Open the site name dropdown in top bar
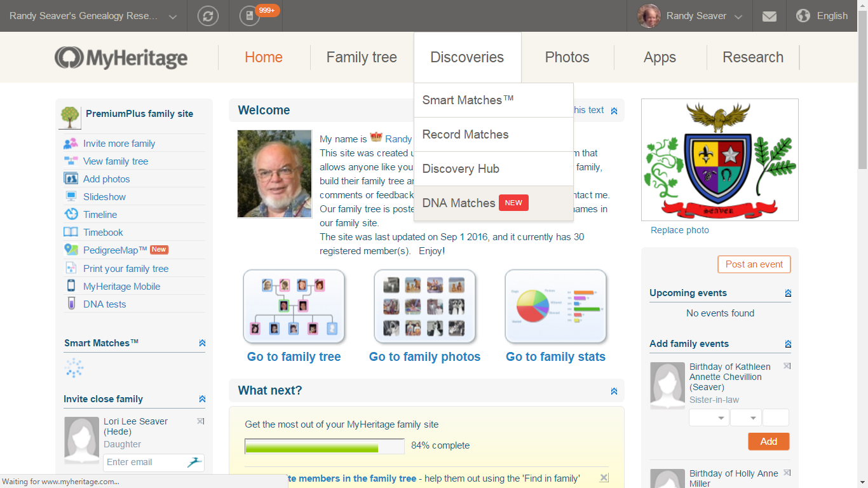The height and width of the screenshot is (488, 868). [x=173, y=17]
